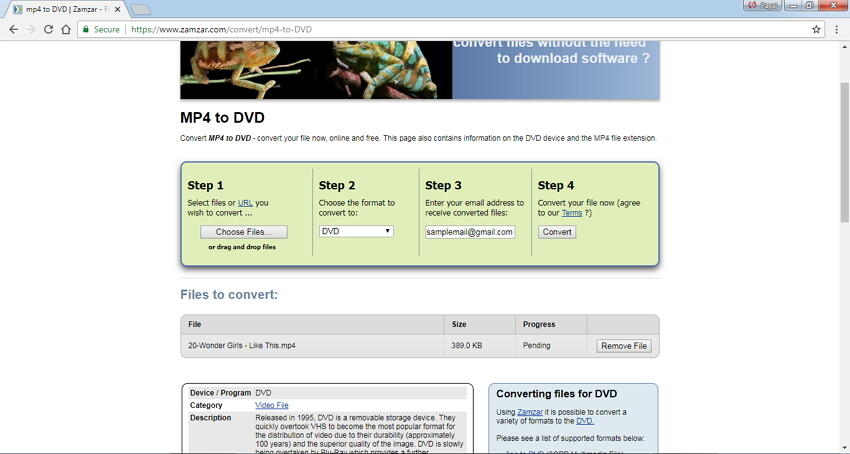Go back with the browser back arrow
Image resolution: width=850 pixels, height=454 pixels.
pyautogui.click(x=14, y=29)
